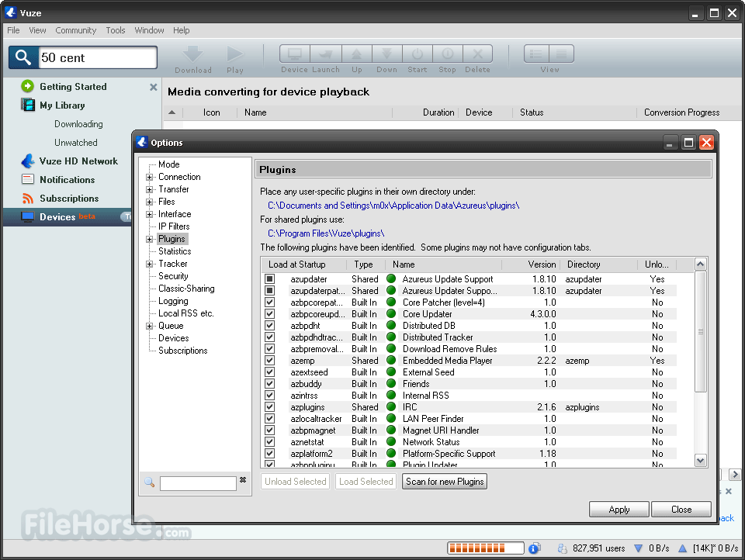
Task: Close the Getting Started sidebar entry
Action: 153,88
